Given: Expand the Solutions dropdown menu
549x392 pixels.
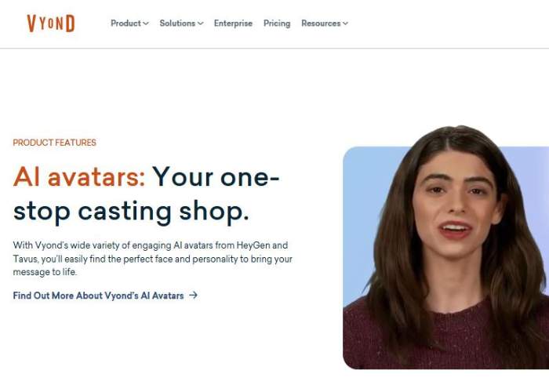Looking at the screenshot, I should click(181, 24).
